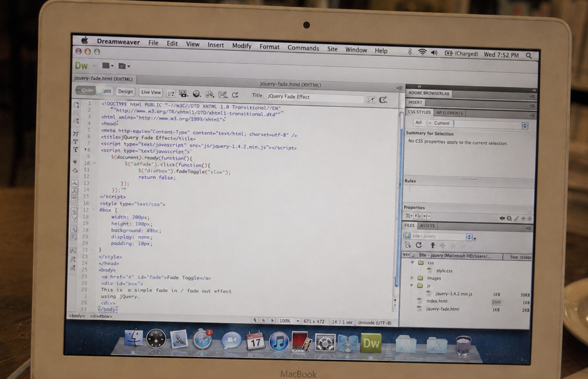Image resolution: width=588 pixels, height=379 pixels.
Task: Switch to the AP Elements tab
Action: [x=449, y=113]
